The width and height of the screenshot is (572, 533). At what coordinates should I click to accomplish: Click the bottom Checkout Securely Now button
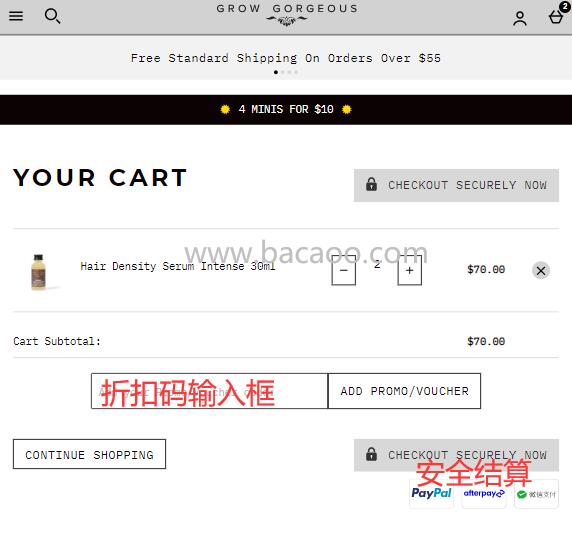point(456,455)
